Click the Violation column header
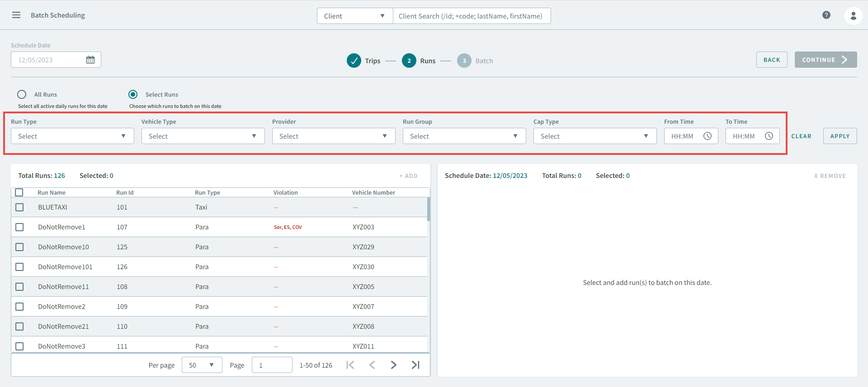The height and width of the screenshot is (387, 868). point(286,192)
